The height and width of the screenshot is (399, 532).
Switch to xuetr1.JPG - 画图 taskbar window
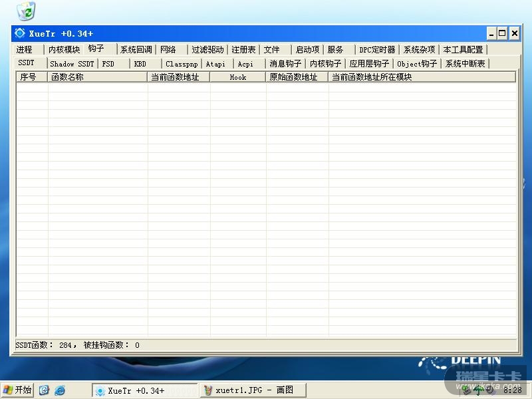click(x=253, y=390)
